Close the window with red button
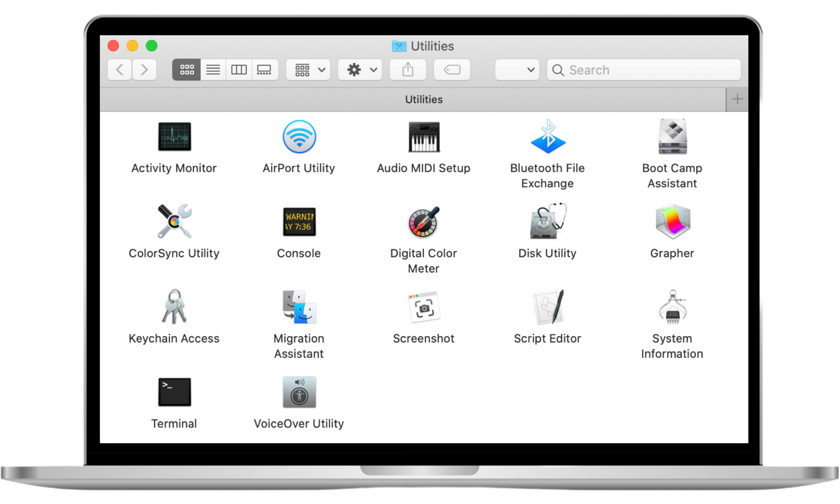Viewport: 840px width, 504px height. pyautogui.click(x=113, y=45)
